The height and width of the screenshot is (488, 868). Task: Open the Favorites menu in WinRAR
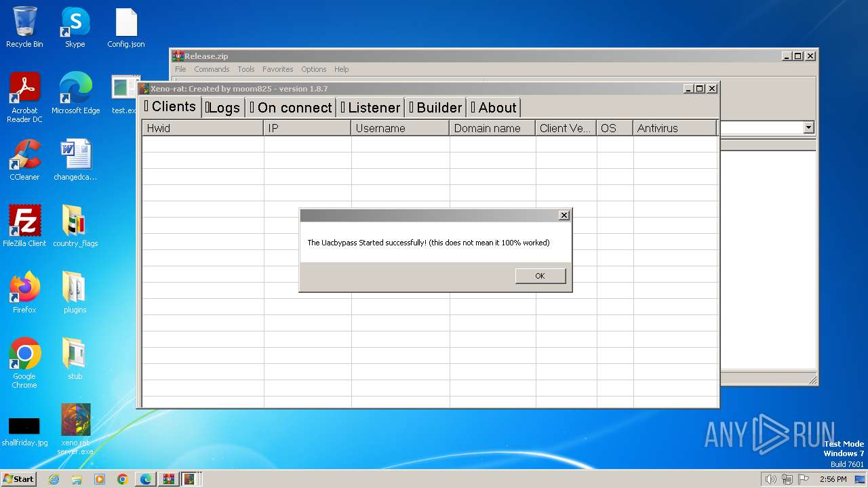pos(278,69)
